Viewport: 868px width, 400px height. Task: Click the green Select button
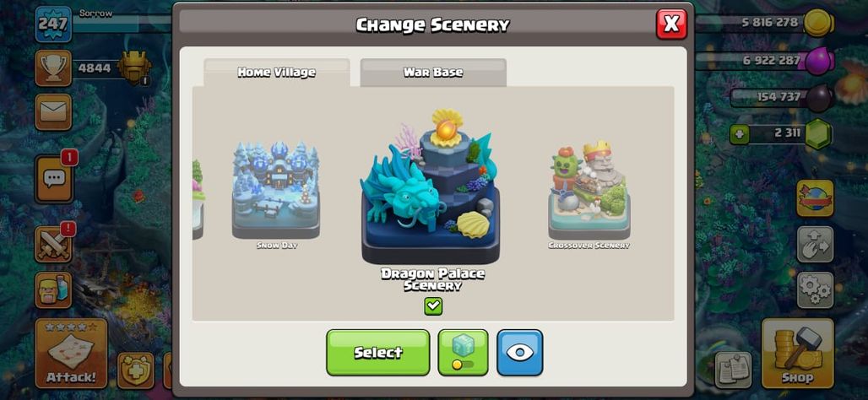click(378, 353)
